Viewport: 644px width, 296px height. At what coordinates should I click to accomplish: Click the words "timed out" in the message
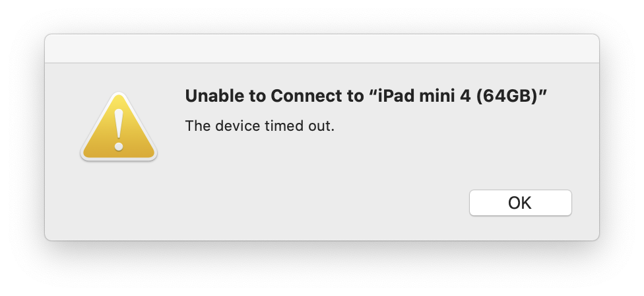pyautogui.click(x=300, y=126)
